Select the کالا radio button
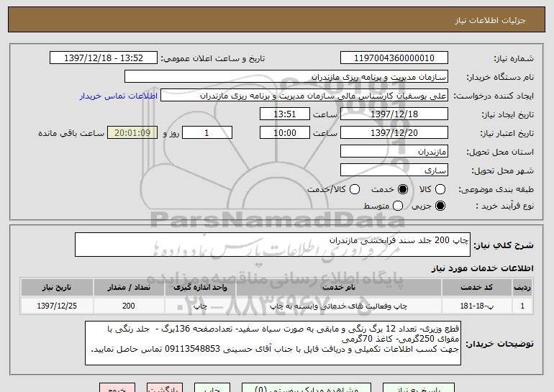 point(440,189)
